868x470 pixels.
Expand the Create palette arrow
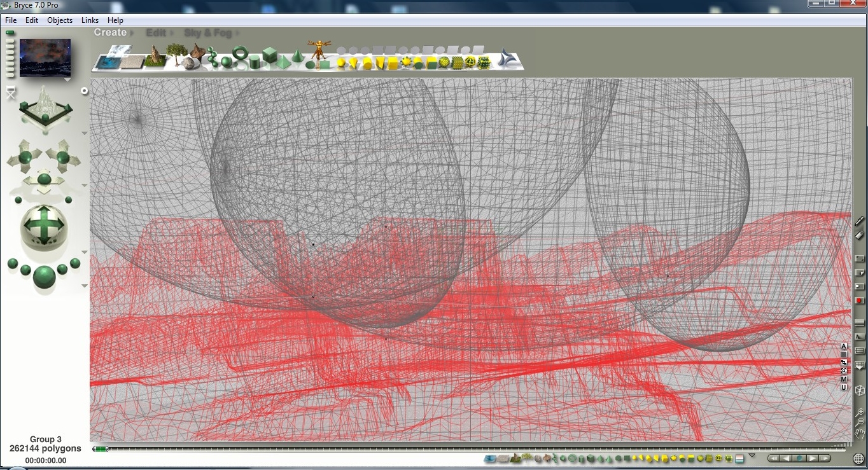132,33
